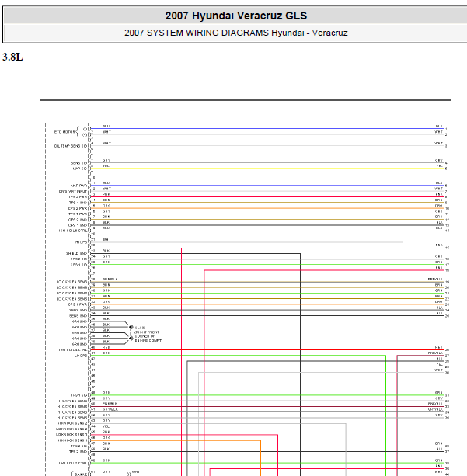Click the right front corner engine compartment note
This screenshot has width=467, height=476.
(148, 336)
